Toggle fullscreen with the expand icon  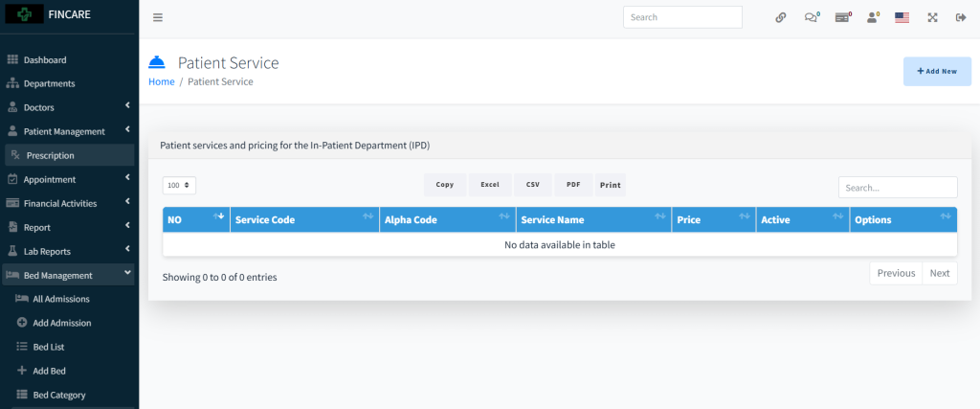click(x=932, y=17)
